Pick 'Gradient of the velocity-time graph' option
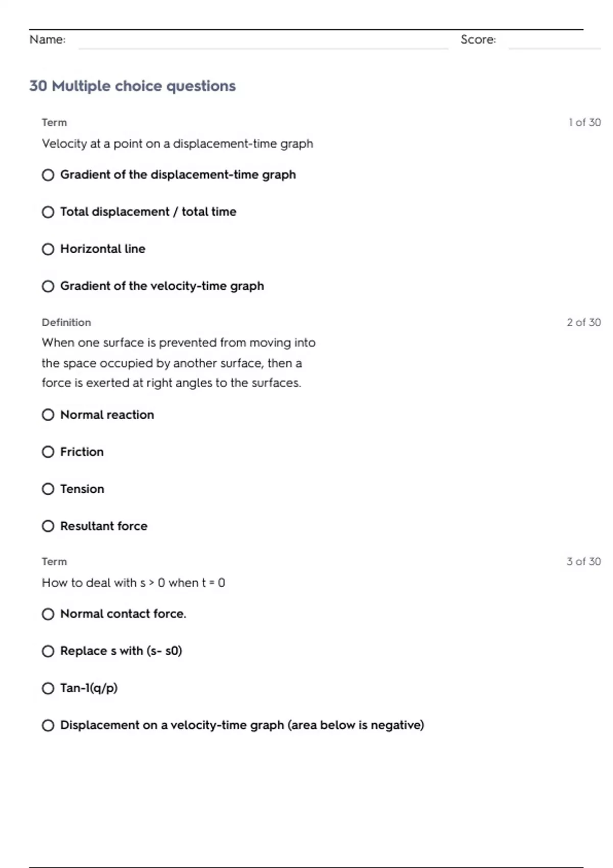This screenshot has height=868, width=613. 48,286
